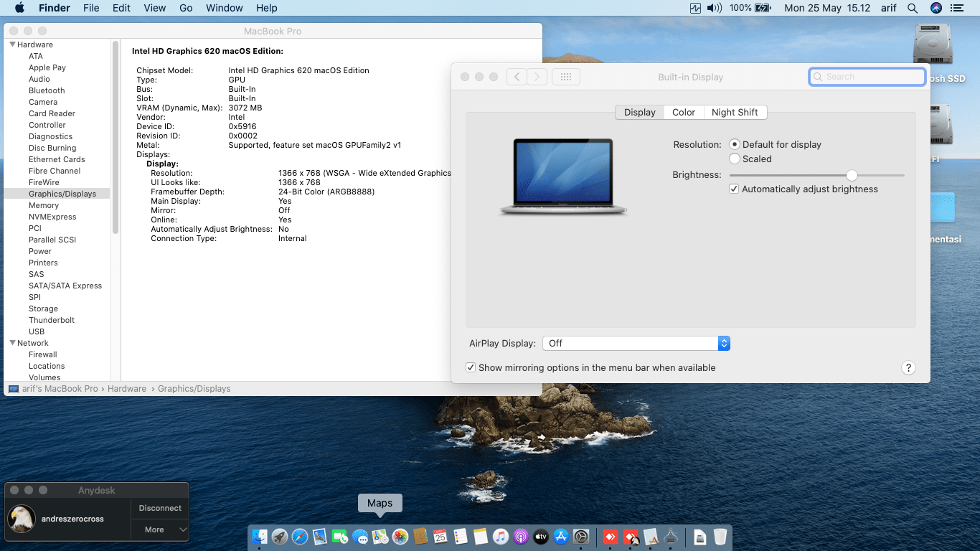Click the date and time in menu bar
This screenshot has height=551, width=980.
tap(827, 8)
